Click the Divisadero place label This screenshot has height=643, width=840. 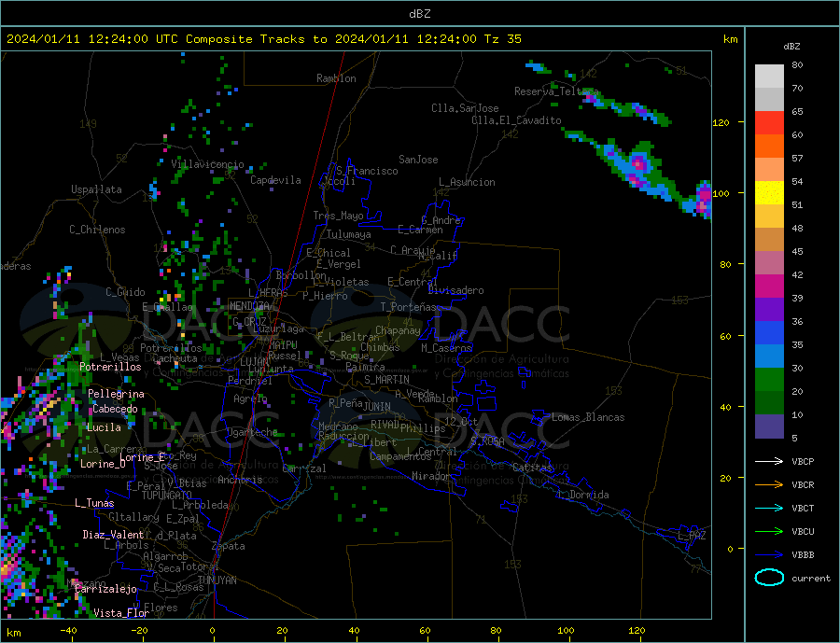(455, 290)
